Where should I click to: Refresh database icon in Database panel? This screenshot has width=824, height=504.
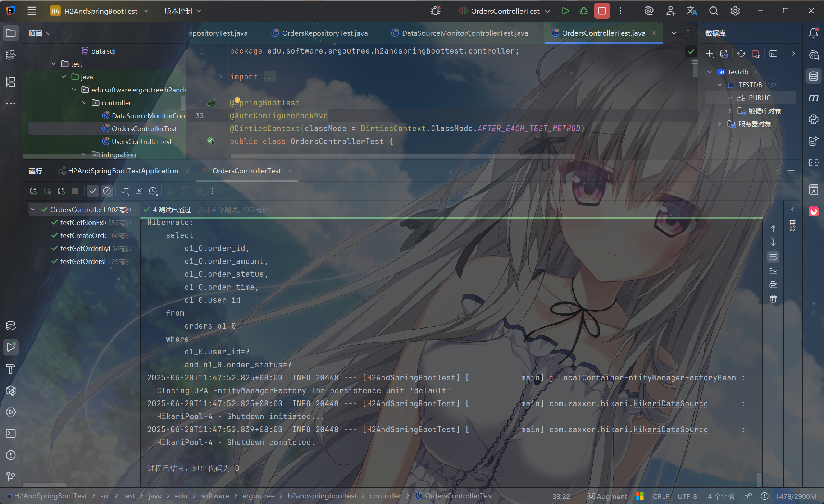(x=741, y=54)
